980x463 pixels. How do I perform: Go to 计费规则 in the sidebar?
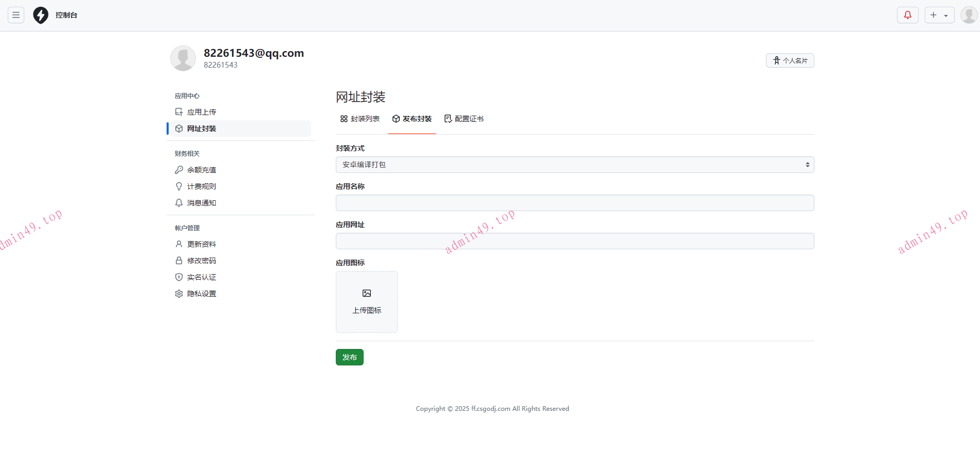coord(201,186)
